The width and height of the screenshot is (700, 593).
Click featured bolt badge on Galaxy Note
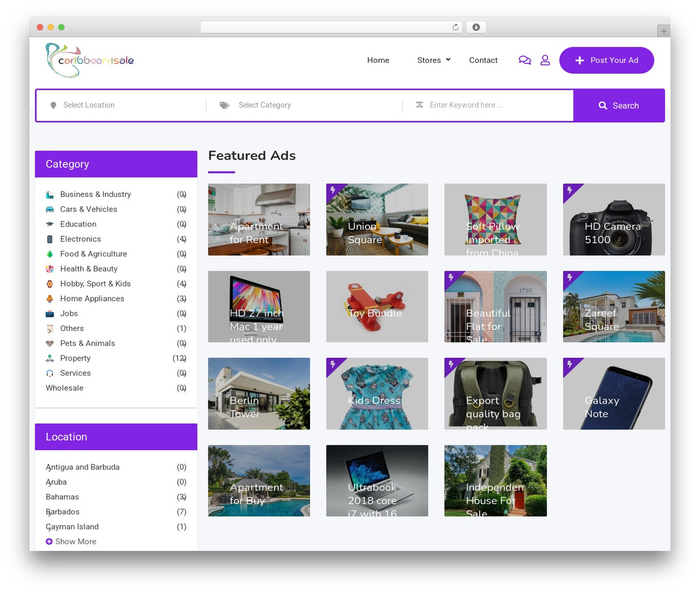(569, 364)
